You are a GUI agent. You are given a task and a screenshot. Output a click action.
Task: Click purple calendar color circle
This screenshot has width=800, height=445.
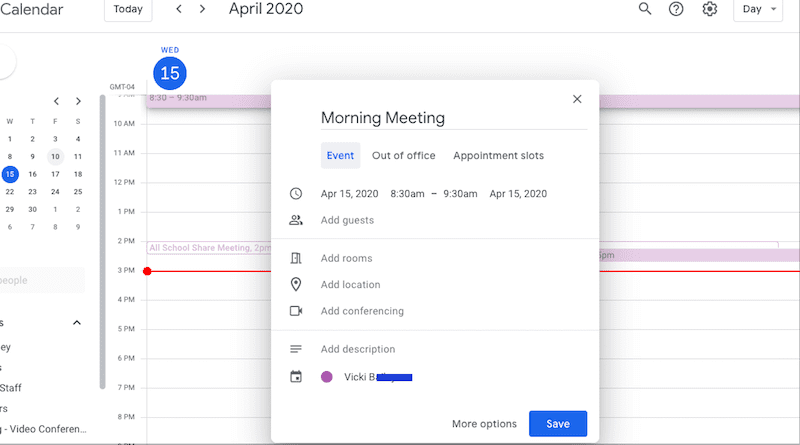[x=326, y=377]
